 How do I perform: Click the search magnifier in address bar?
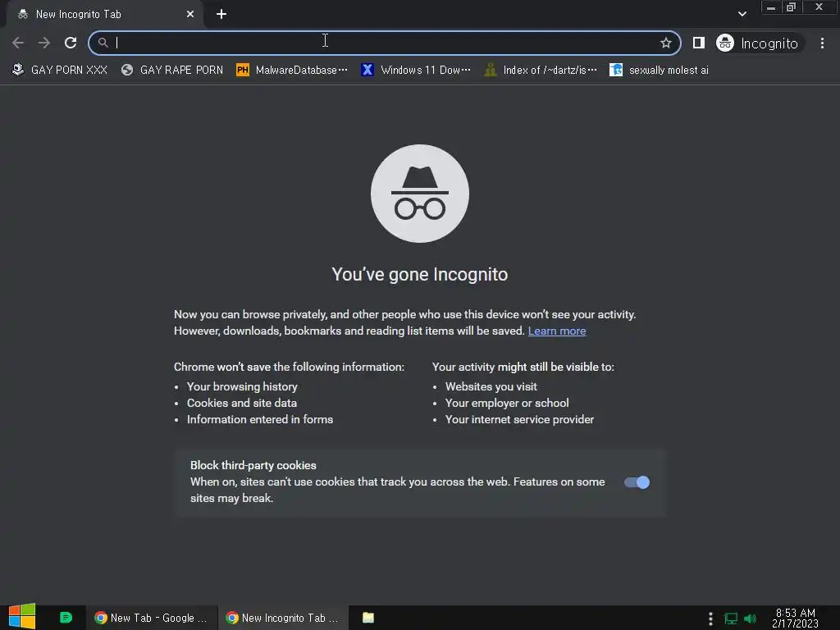pos(103,43)
